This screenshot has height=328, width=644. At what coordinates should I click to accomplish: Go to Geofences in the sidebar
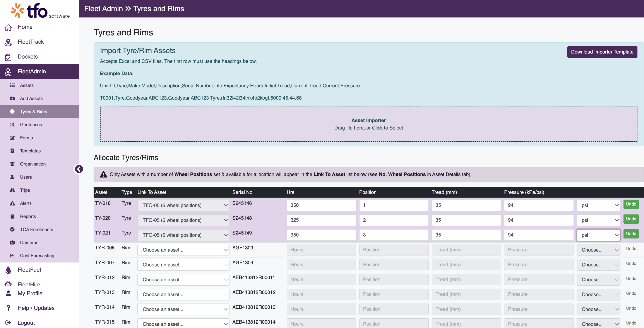[x=39, y=125]
